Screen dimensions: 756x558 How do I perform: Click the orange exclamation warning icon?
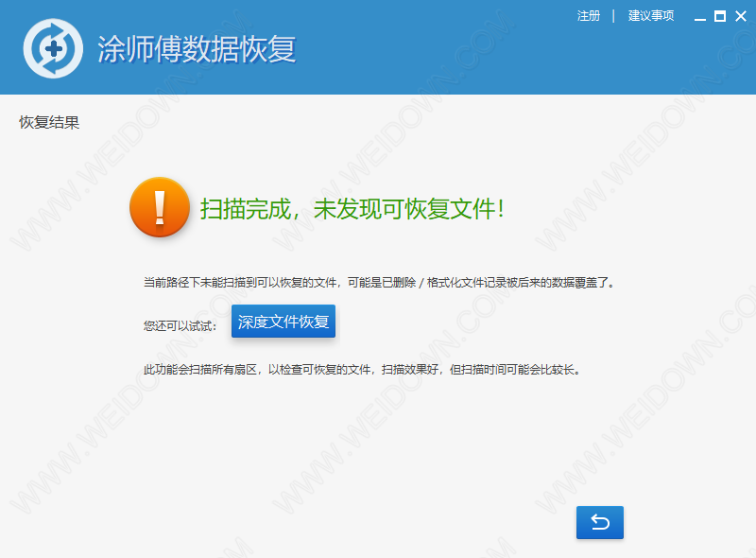pyautogui.click(x=160, y=206)
